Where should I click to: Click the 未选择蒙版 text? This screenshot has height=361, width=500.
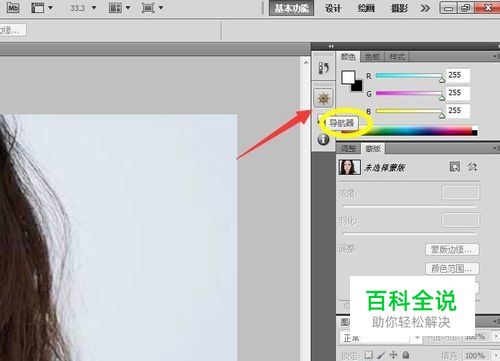[x=385, y=168]
